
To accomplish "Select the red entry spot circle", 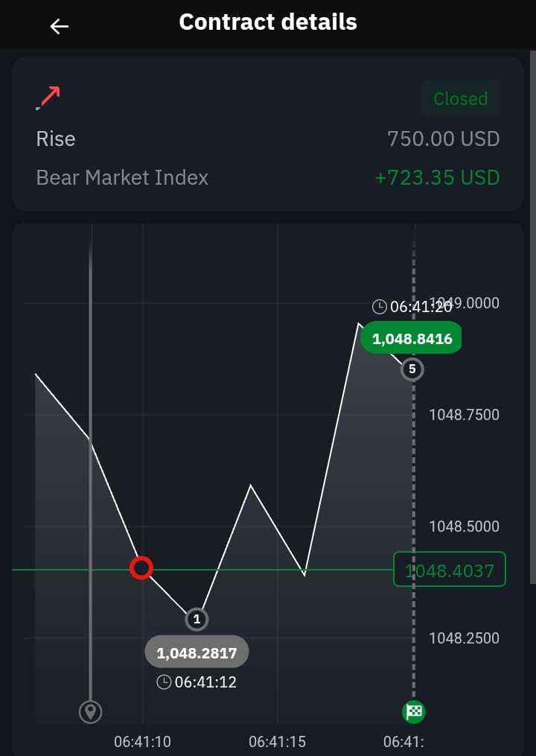I will (141, 568).
